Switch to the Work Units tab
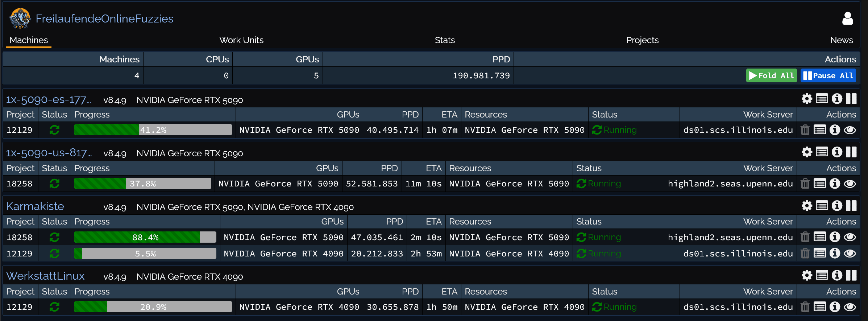 click(x=241, y=40)
